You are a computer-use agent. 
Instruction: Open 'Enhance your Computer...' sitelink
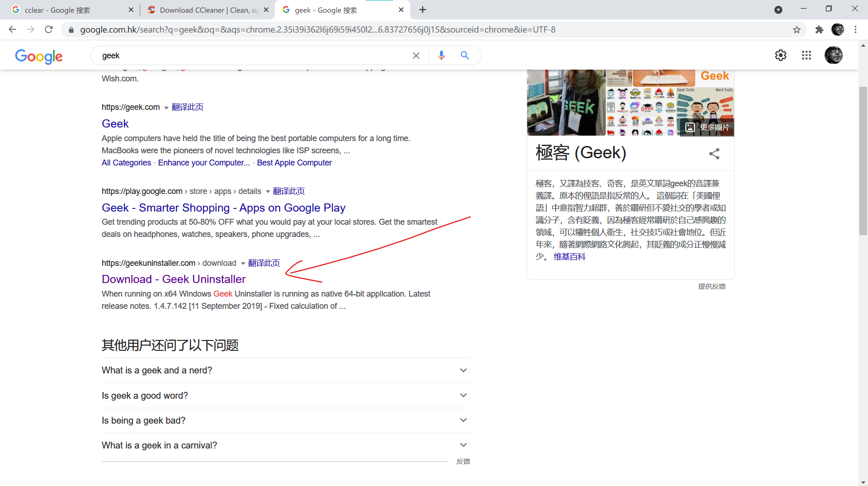pos(204,163)
